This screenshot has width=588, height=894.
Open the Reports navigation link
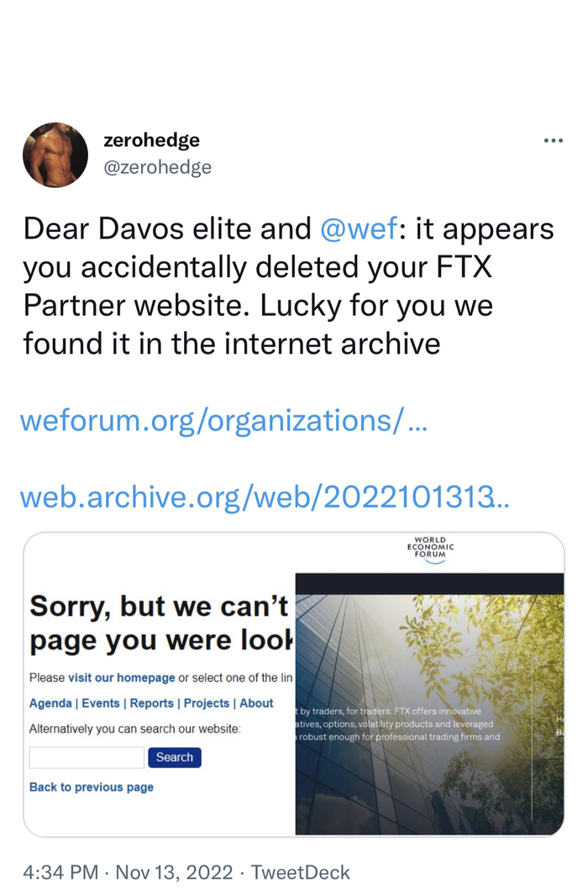(x=152, y=703)
